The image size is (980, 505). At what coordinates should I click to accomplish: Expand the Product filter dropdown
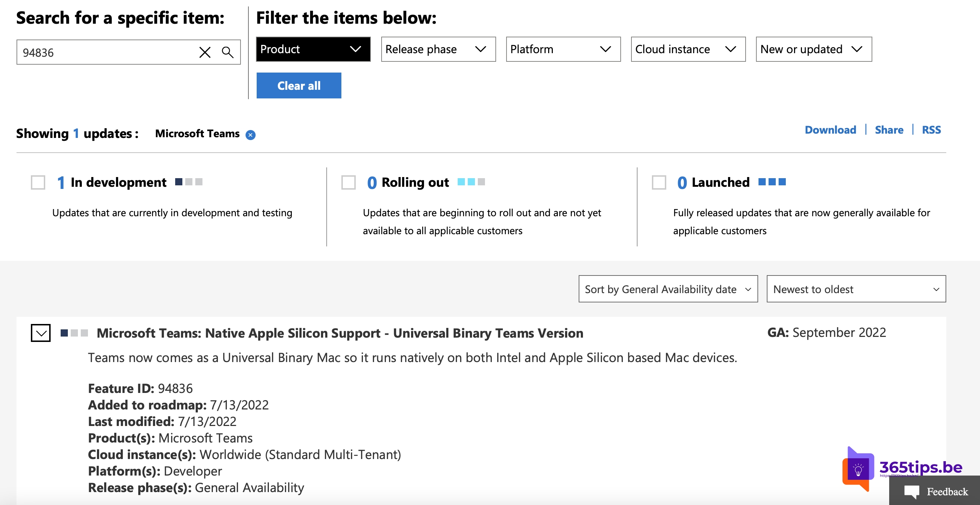(311, 48)
